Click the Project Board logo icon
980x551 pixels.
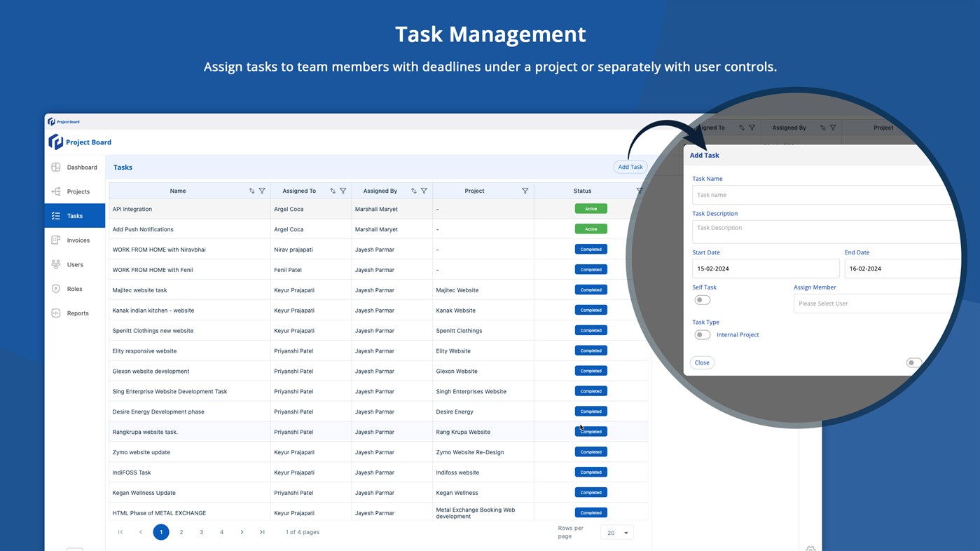click(55, 142)
